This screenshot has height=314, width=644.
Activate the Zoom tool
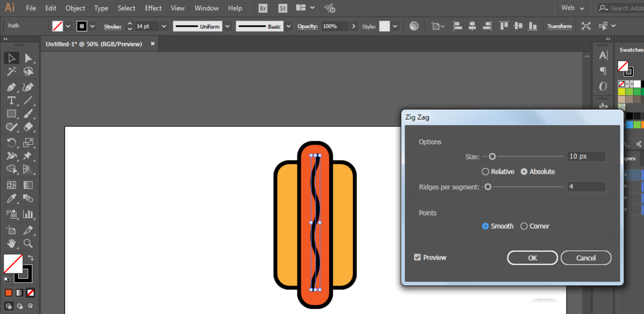click(28, 243)
